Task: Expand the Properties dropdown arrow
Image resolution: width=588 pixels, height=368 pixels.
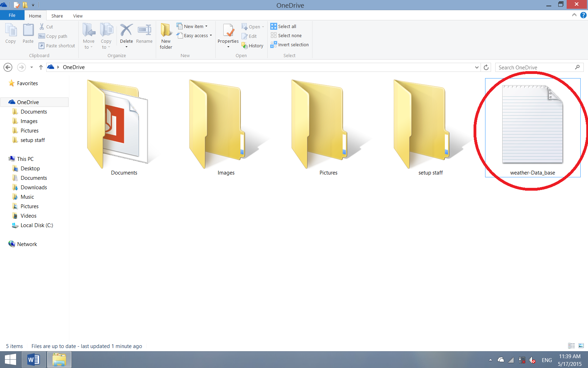Action: [228, 47]
